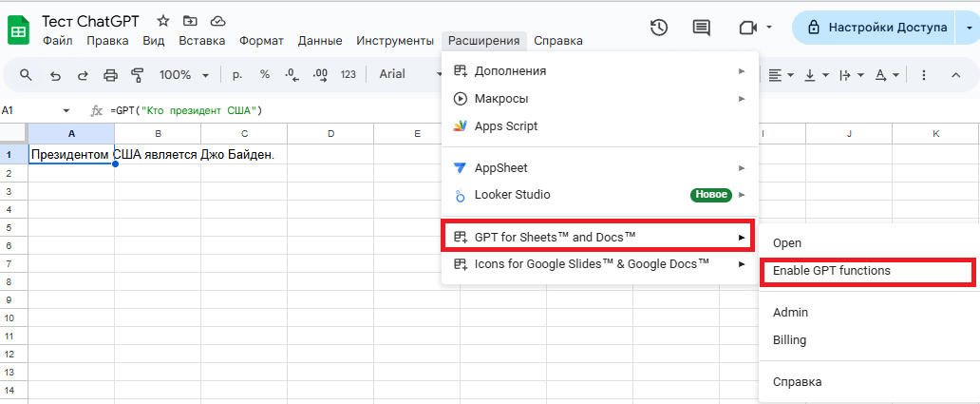Open version history clock icon
This screenshot has height=404, width=980.
point(659,28)
